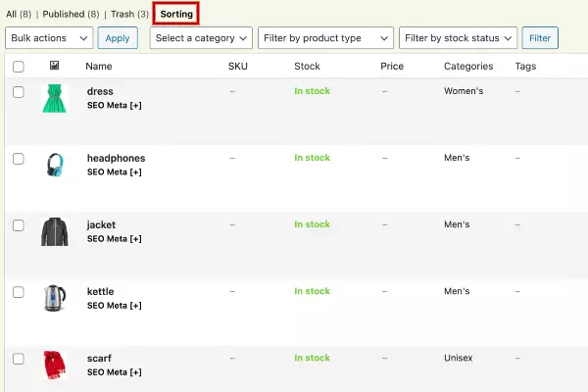This screenshot has width=588, height=392.
Task: Expand SEO Meta [+] under dress
Action: click(114, 105)
